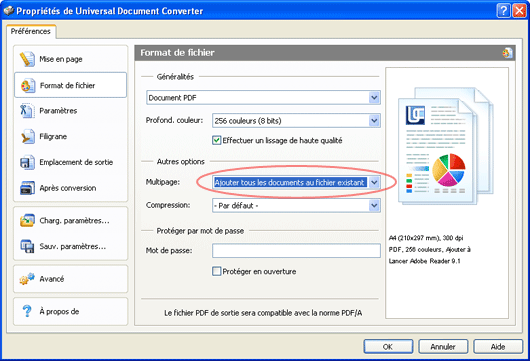This screenshot has width=530, height=361.
Task: Click the OK button
Action: [388, 346]
